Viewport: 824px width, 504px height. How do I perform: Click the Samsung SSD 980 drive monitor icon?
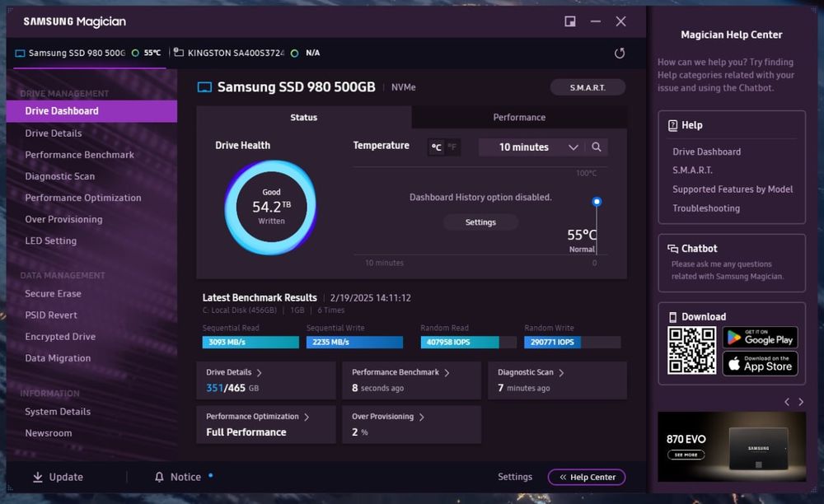pos(20,53)
